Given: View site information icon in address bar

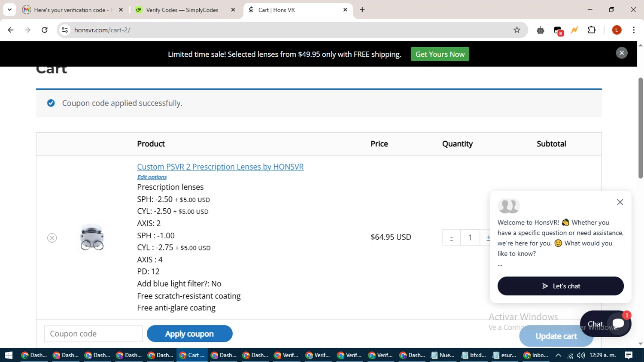Looking at the screenshot, I should pyautogui.click(x=65, y=30).
